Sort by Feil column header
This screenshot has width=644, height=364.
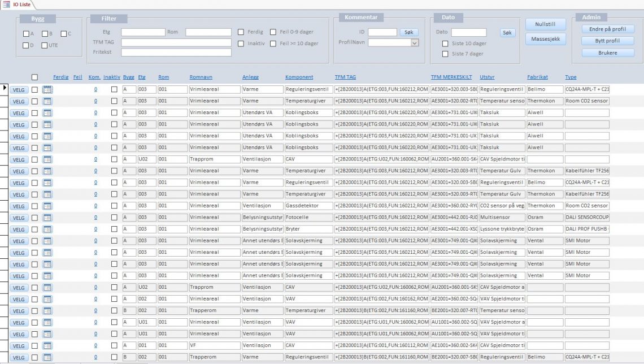click(x=77, y=77)
